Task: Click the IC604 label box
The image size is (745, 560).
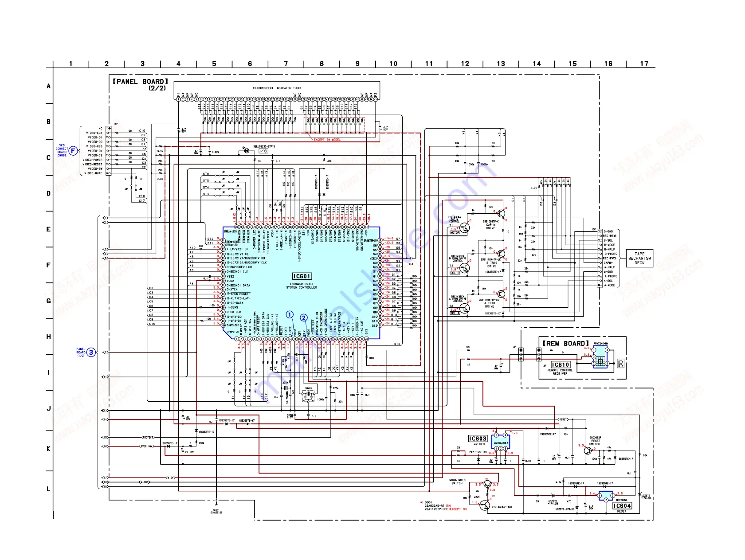Action: point(622,506)
